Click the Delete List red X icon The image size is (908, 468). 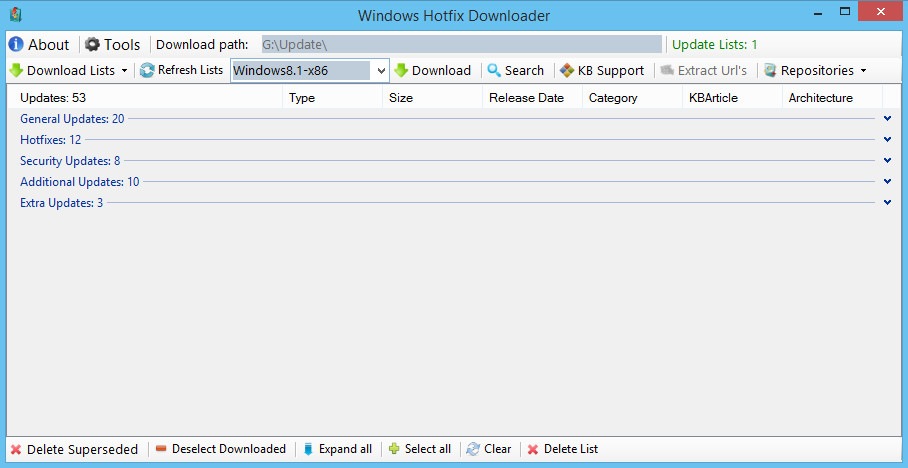(x=533, y=449)
